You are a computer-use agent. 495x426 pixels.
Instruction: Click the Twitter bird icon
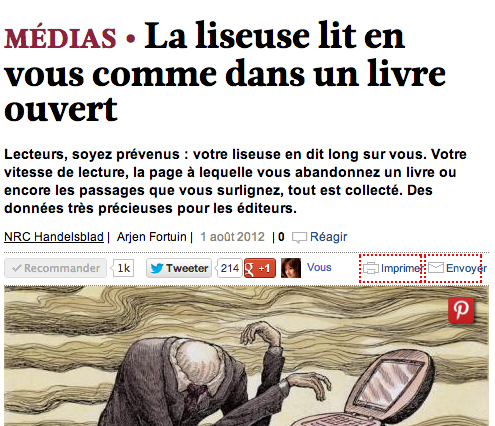point(157,268)
